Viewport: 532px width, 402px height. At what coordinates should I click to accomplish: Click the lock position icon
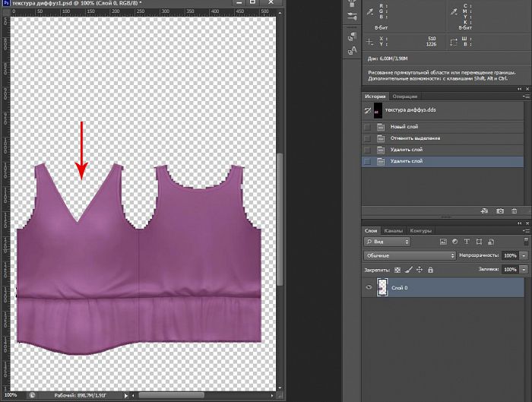[x=420, y=270]
